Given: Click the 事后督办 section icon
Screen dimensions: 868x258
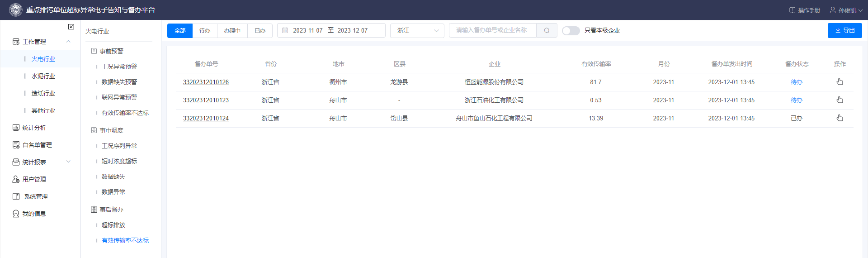Looking at the screenshot, I should pos(94,210).
